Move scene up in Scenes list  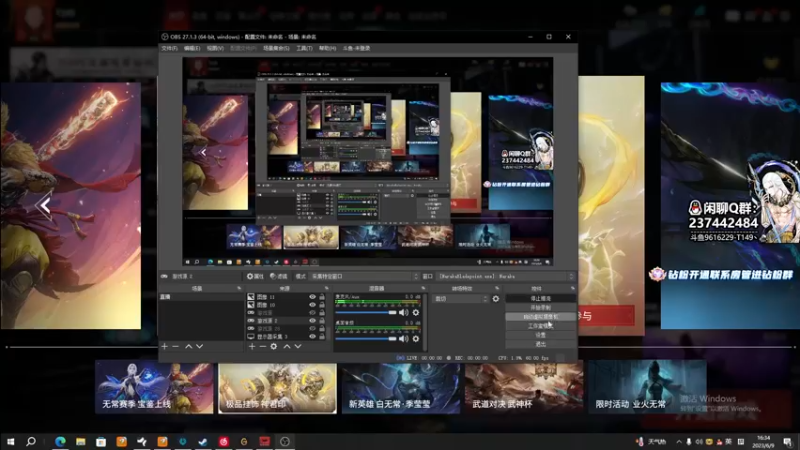click(x=188, y=346)
